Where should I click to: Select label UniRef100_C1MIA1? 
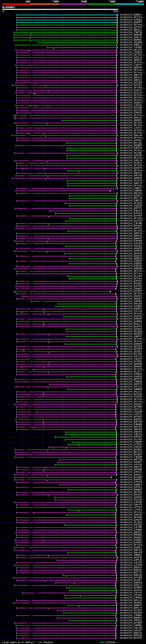(131, 105)
